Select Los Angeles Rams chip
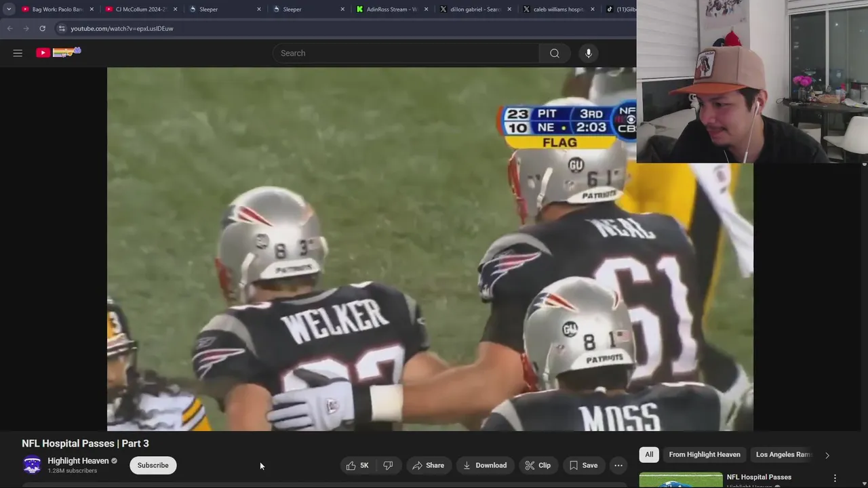Image resolution: width=868 pixels, height=488 pixels. tap(784, 454)
